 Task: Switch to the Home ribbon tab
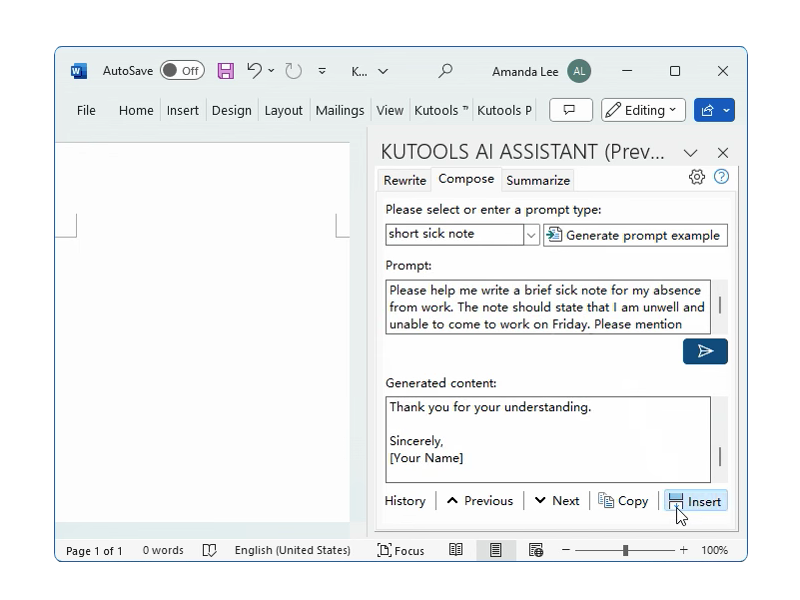pos(136,110)
